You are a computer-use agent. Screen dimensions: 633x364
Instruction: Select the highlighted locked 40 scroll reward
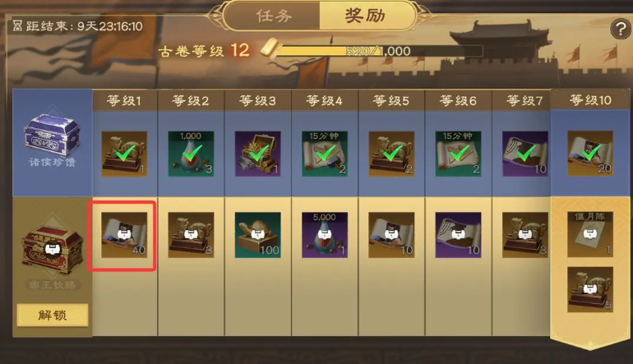124,235
